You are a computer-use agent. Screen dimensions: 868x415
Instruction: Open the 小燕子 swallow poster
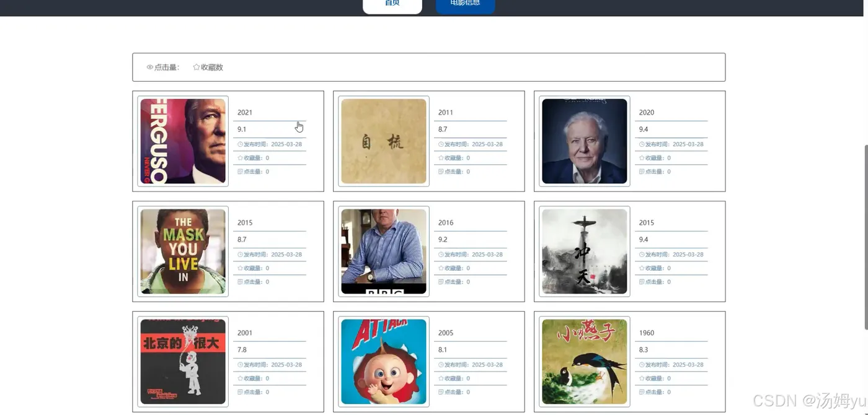click(585, 362)
